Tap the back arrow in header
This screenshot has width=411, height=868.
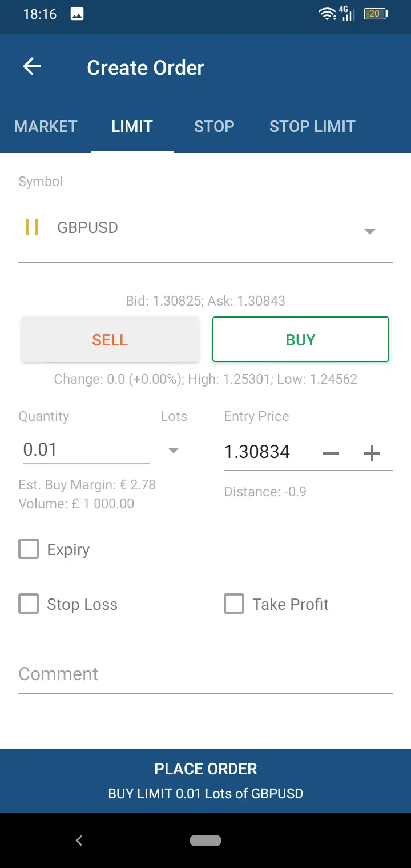[x=32, y=67]
